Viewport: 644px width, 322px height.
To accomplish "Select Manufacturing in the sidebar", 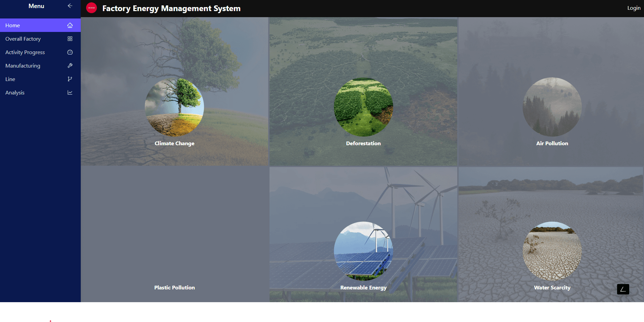I will tap(40, 66).
